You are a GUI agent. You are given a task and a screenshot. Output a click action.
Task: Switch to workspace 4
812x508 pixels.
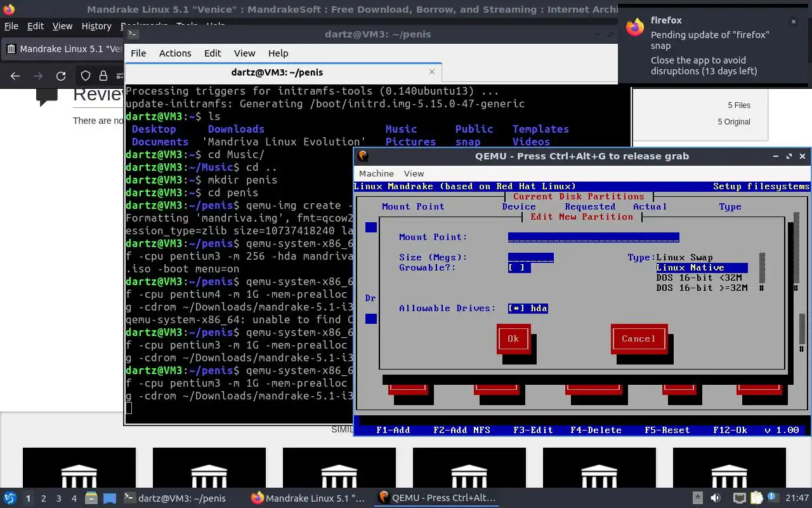point(74,498)
